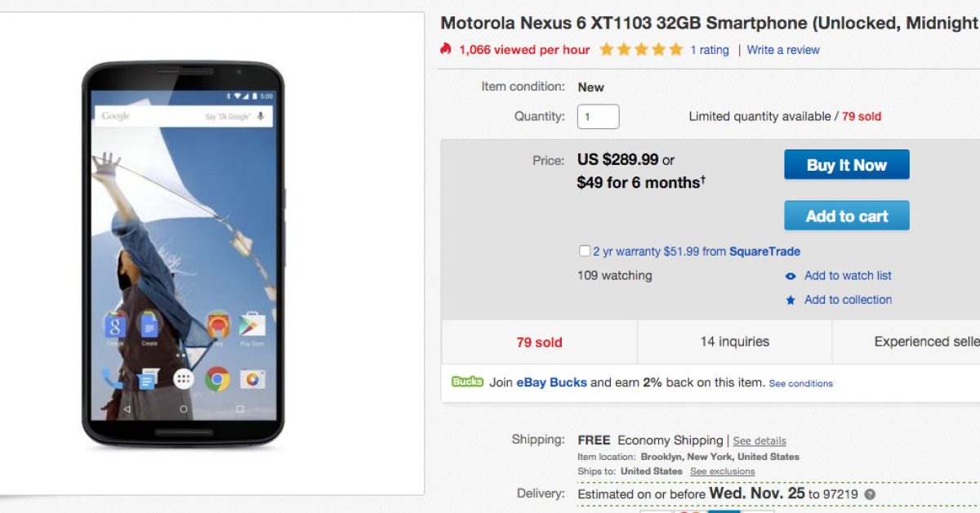The height and width of the screenshot is (513, 980).
Task: Click the Write a review link
Action: pyautogui.click(x=783, y=50)
